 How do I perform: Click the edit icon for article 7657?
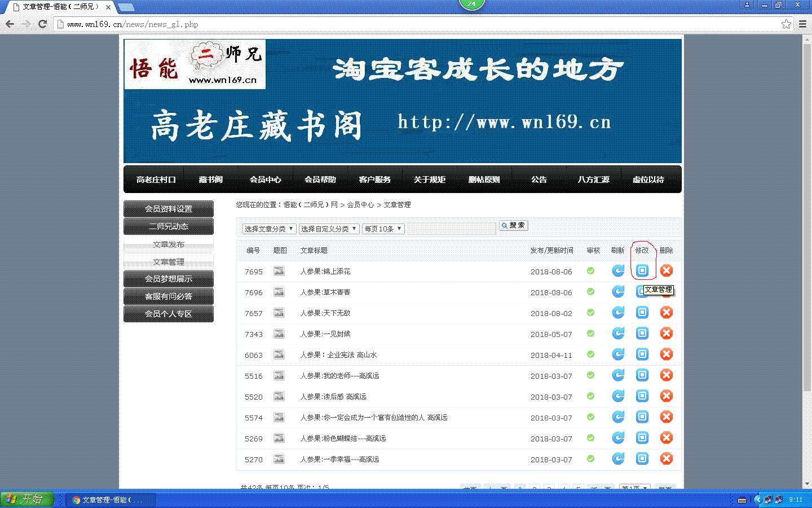click(642, 313)
